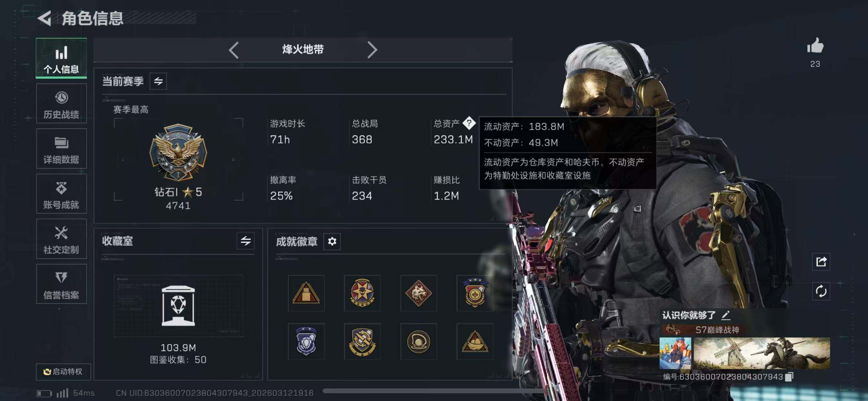Click the wolf head achievement badge

point(418,293)
